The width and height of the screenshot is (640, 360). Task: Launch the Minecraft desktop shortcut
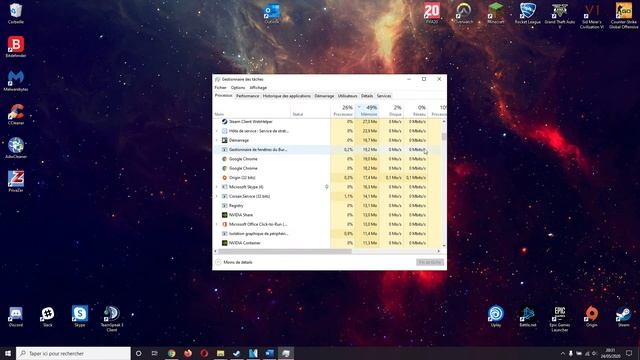pos(496,13)
